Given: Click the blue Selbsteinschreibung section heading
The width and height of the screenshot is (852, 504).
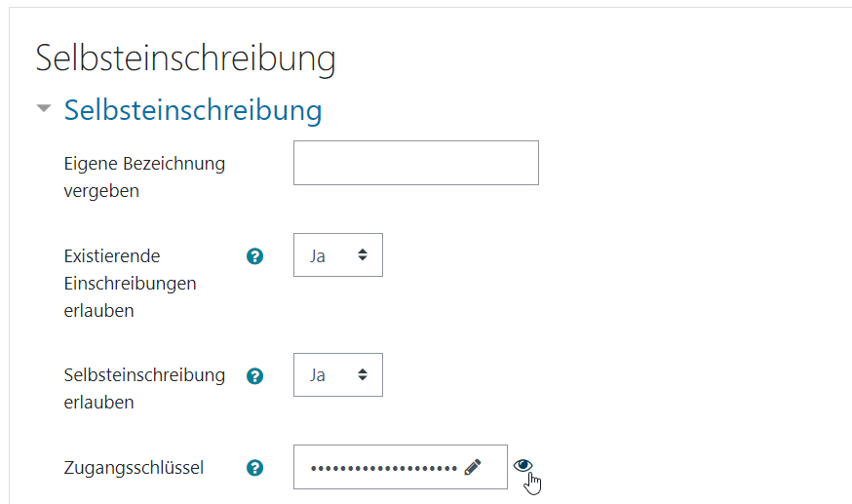Looking at the screenshot, I should (193, 110).
